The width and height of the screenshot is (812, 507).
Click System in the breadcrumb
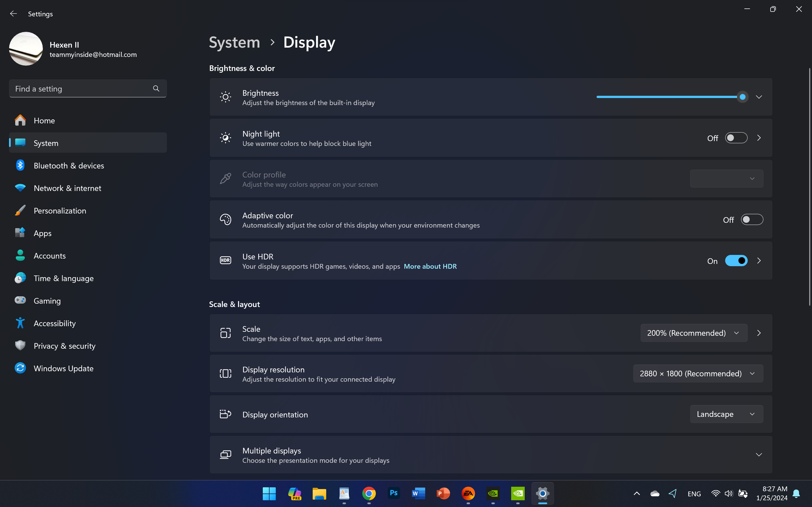click(x=234, y=42)
